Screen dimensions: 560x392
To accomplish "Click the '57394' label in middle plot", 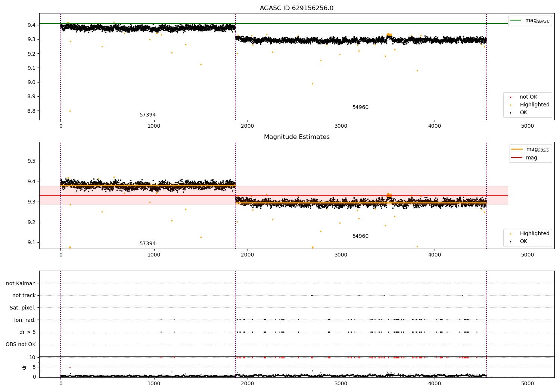I will pos(147,244).
